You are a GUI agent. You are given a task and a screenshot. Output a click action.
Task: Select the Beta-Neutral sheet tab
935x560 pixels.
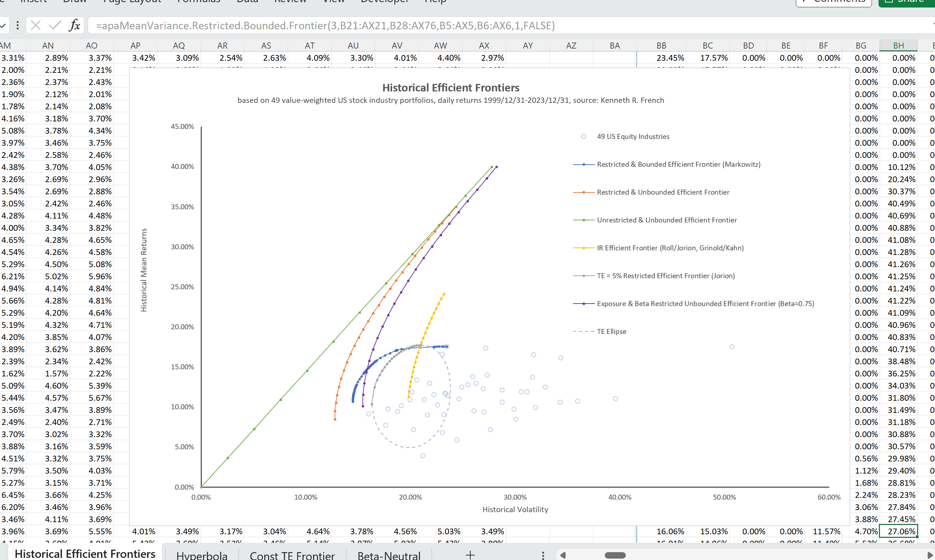tap(389, 555)
